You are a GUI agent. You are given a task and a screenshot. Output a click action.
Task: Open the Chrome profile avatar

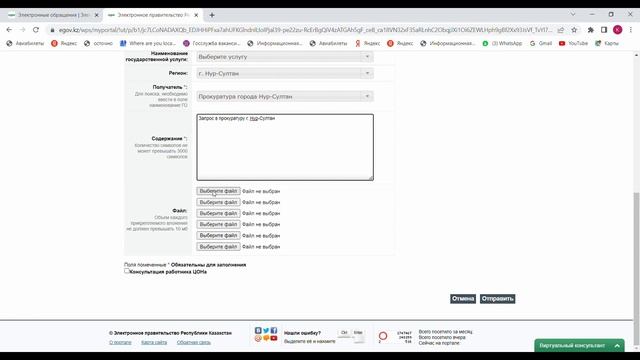click(x=618, y=30)
